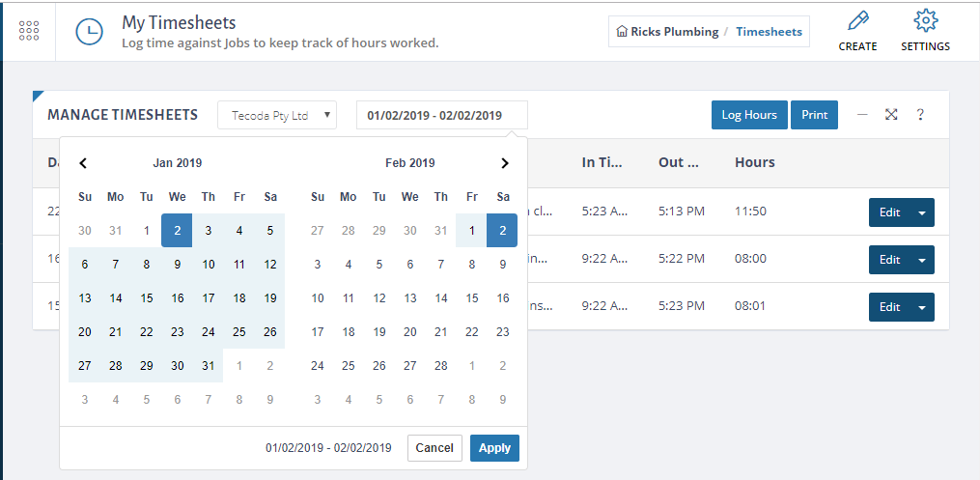The height and width of the screenshot is (480, 980).
Task: Go to previous month in calendar
Action: pyautogui.click(x=84, y=163)
